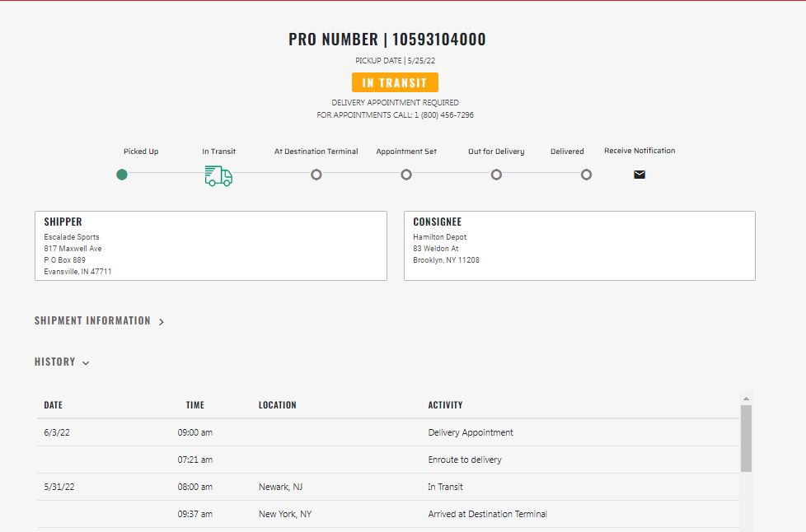Click the Delivered progress circle
Screen dimensions: 806x532
586,175
